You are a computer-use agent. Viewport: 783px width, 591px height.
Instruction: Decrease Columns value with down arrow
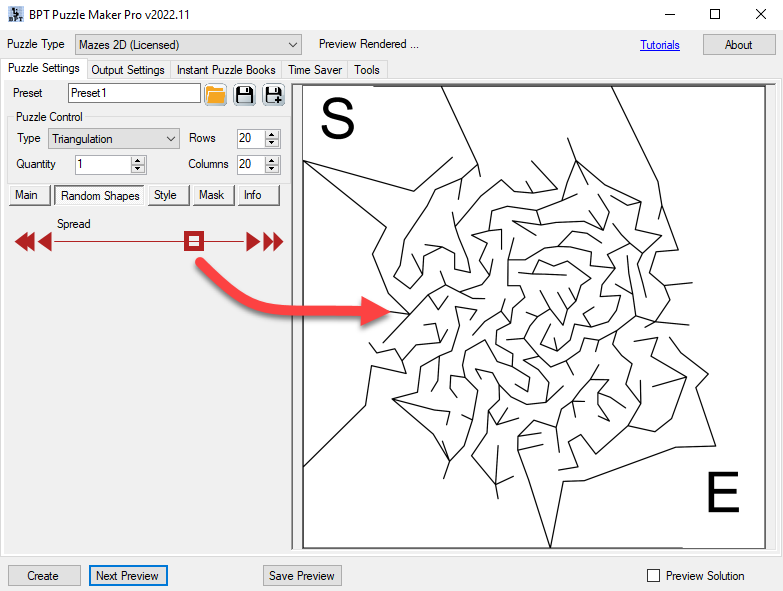pyautogui.click(x=273, y=169)
